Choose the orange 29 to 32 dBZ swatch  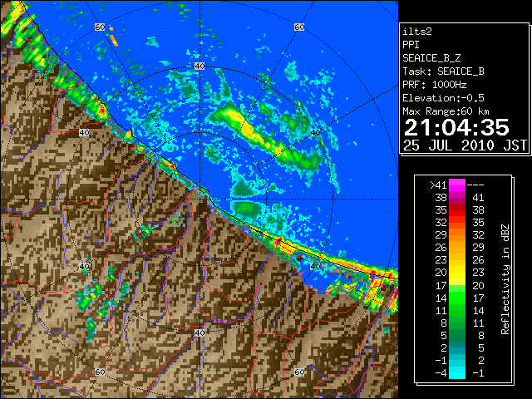click(457, 234)
